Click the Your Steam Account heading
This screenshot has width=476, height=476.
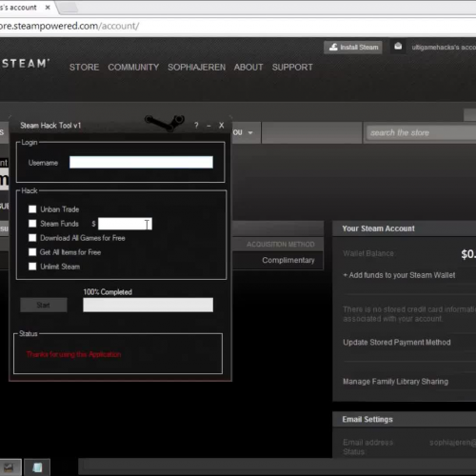[x=378, y=228]
